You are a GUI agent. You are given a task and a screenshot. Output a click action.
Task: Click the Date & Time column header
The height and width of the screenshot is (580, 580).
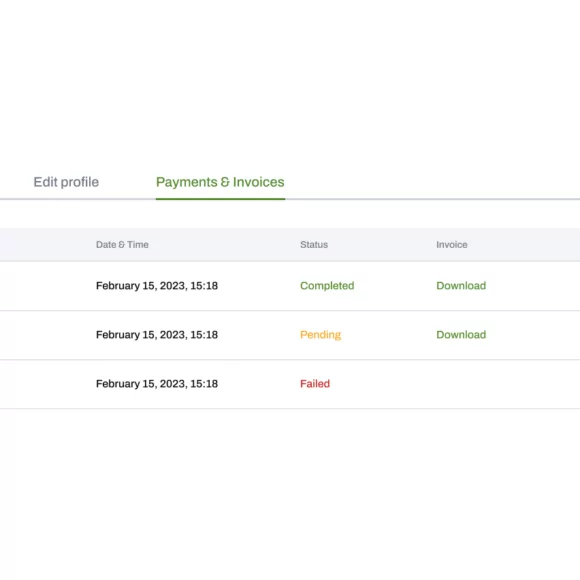click(122, 245)
